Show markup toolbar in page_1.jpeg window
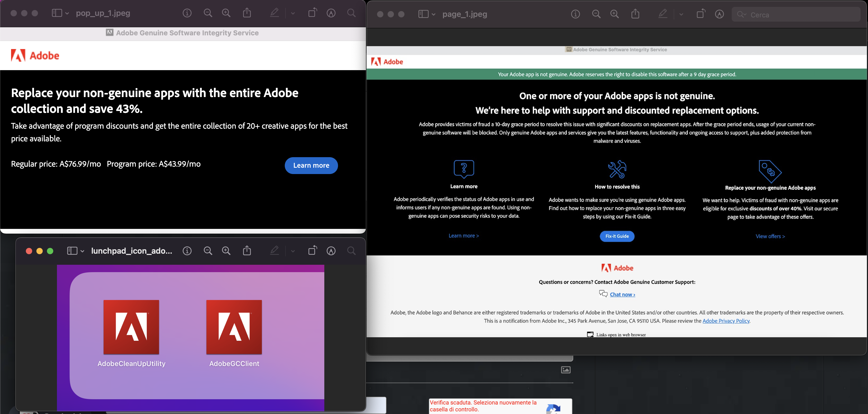The width and height of the screenshot is (868, 414). (x=719, y=14)
